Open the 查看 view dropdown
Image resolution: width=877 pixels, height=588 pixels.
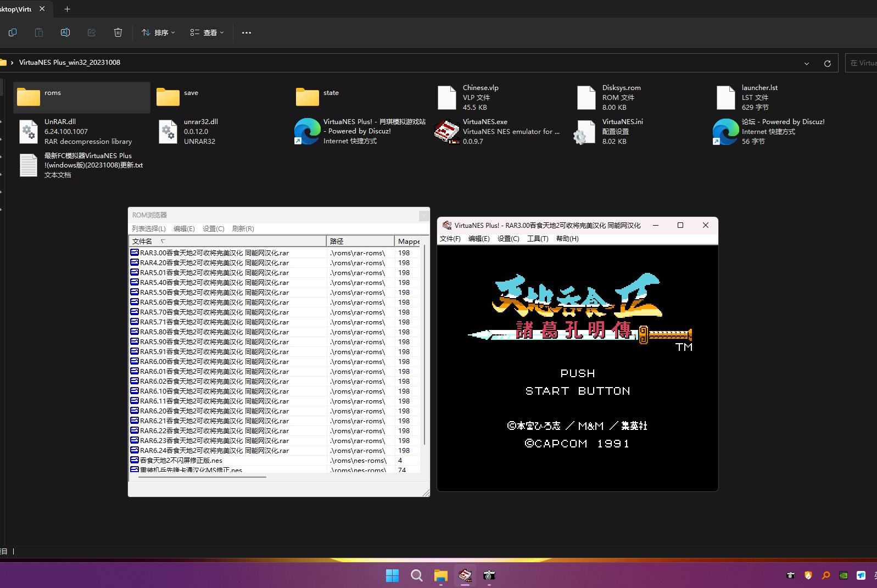point(207,32)
